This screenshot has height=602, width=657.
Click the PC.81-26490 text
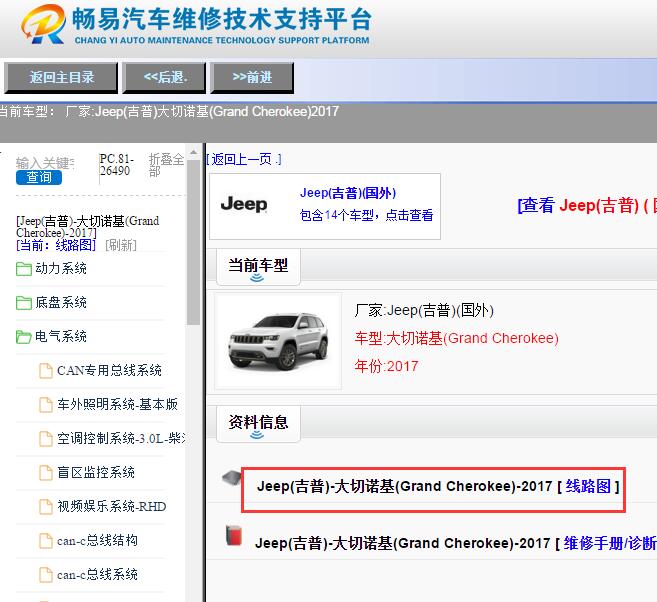pyautogui.click(x=116, y=165)
